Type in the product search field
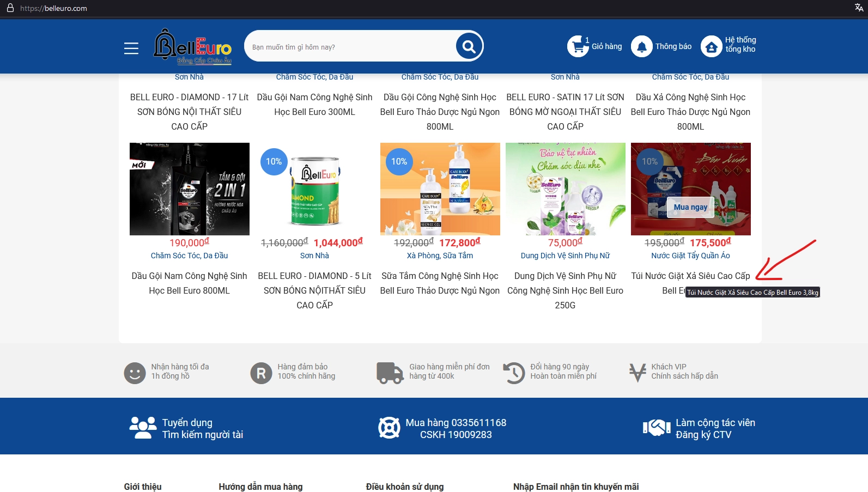The image size is (868, 492). [x=349, y=47]
